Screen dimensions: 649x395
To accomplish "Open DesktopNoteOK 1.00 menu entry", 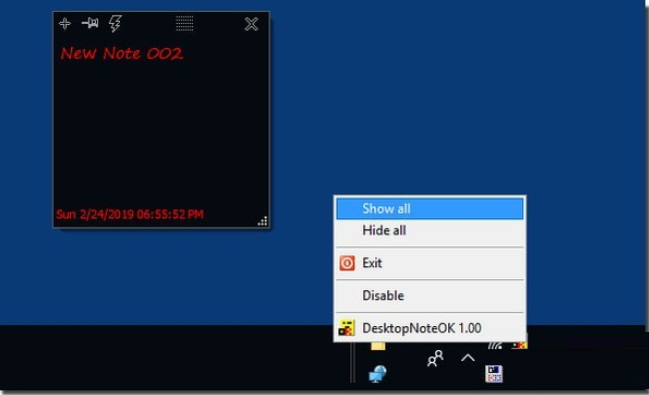I will 430,328.
